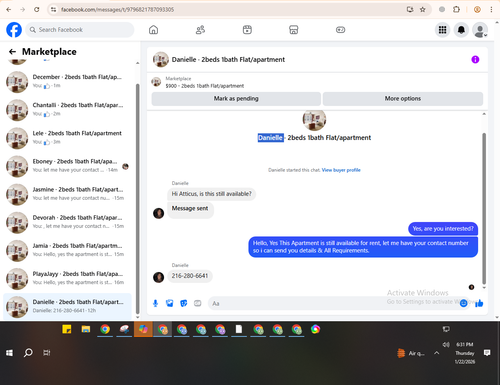
Task: Open Sticky Notes on taskbar
Action: 67,329
